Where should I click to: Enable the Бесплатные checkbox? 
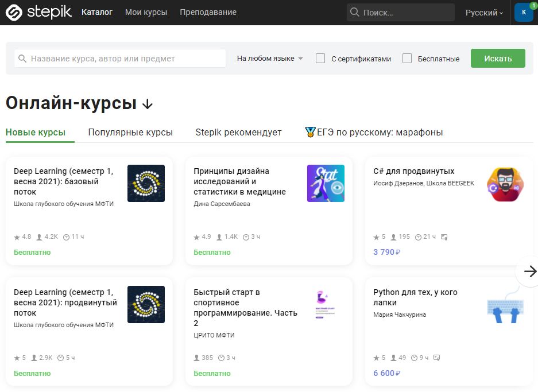click(407, 59)
